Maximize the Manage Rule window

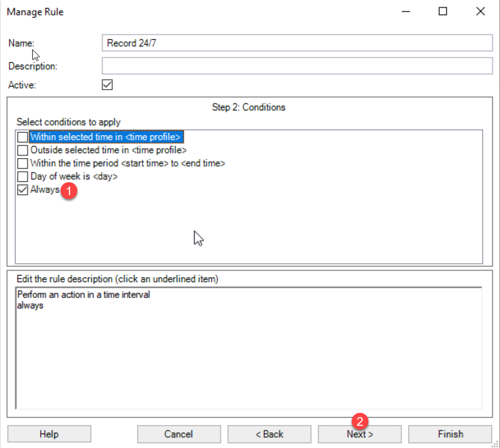pos(443,12)
